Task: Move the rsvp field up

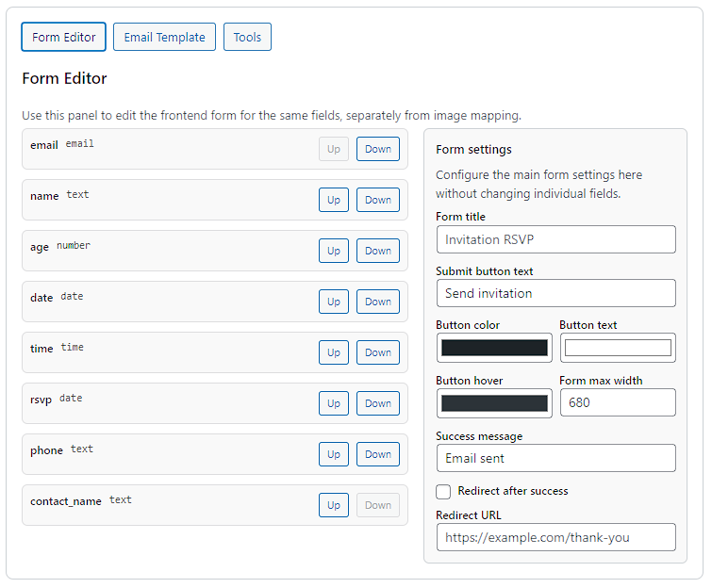Action: [333, 403]
